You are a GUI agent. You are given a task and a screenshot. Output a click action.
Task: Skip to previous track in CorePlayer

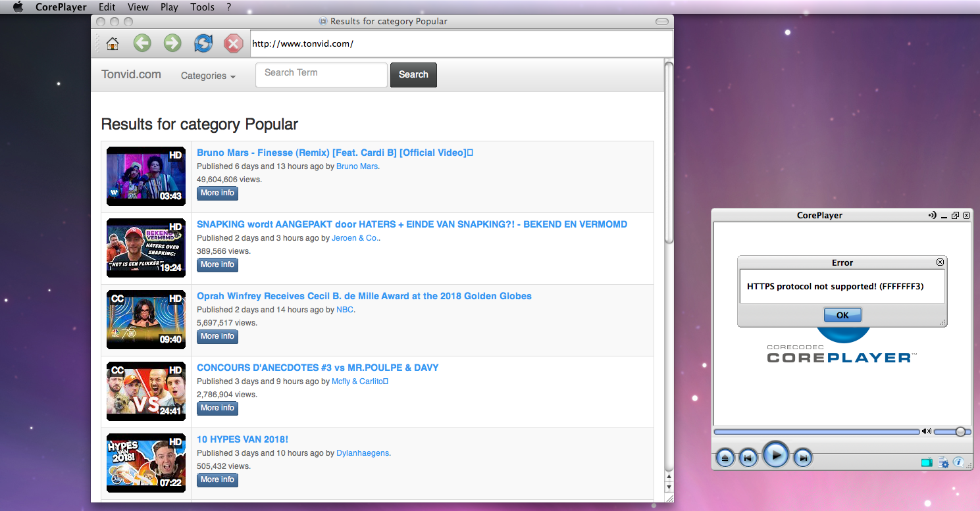tap(748, 457)
